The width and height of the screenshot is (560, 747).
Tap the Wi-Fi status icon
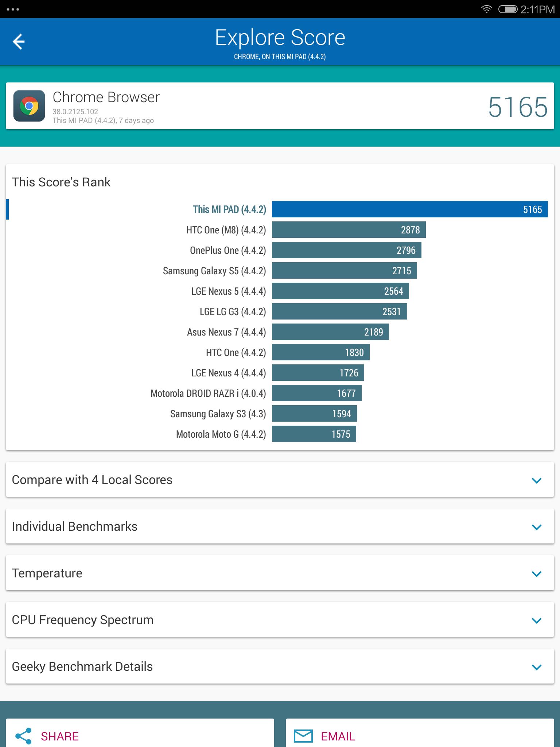click(x=486, y=9)
